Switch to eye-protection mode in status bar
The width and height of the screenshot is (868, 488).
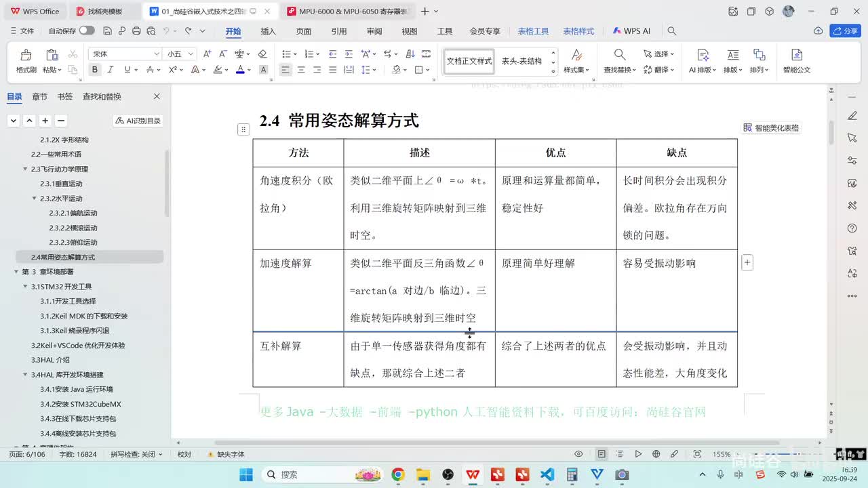[578, 454]
